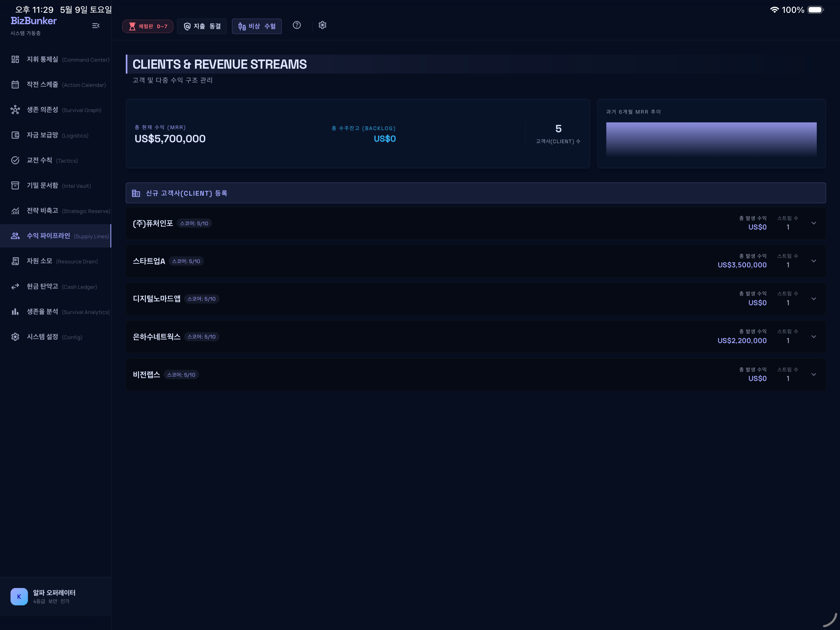The width and height of the screenshot is (840, 630).
Task: Click the Command Center grid icon
Action: 15,59
